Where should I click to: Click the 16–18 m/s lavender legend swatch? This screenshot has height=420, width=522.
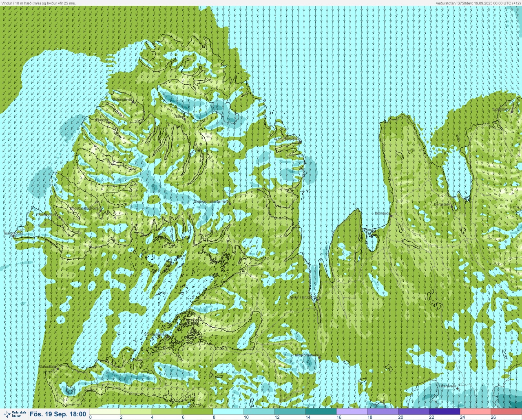[x=352, y=411]
